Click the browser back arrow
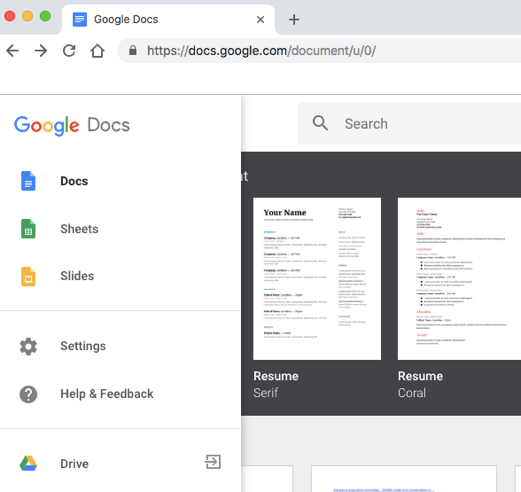This screenshot has width=521, height=492. [x=13, y=51]
